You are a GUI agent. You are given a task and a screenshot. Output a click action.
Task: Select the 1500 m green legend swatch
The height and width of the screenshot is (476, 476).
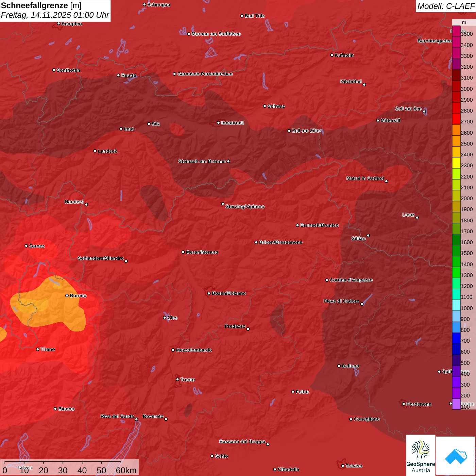[456, 251]
